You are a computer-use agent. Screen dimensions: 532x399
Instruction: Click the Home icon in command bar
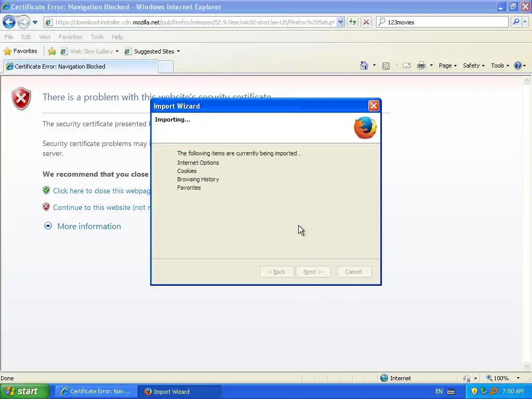point(364,65)
